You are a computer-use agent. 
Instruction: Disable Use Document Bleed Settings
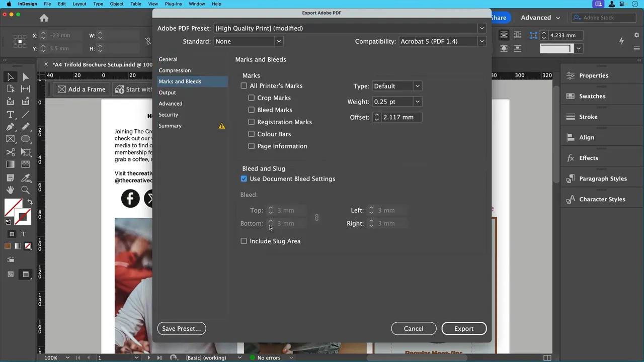coord(244,178)
